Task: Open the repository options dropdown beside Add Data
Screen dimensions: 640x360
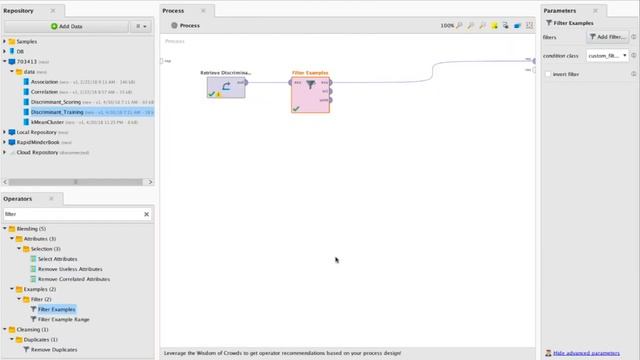Action: (141, 26)
